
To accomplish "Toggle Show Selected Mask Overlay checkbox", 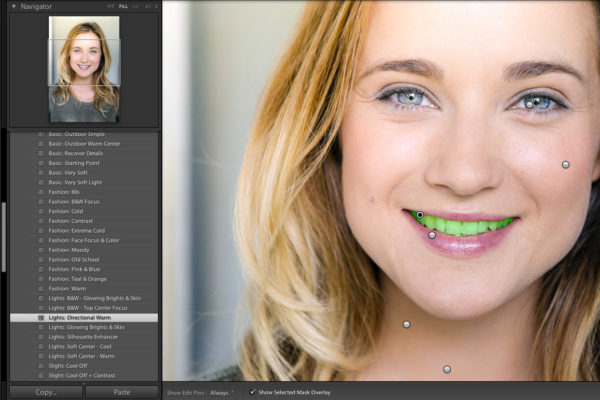I will (252, 392).
